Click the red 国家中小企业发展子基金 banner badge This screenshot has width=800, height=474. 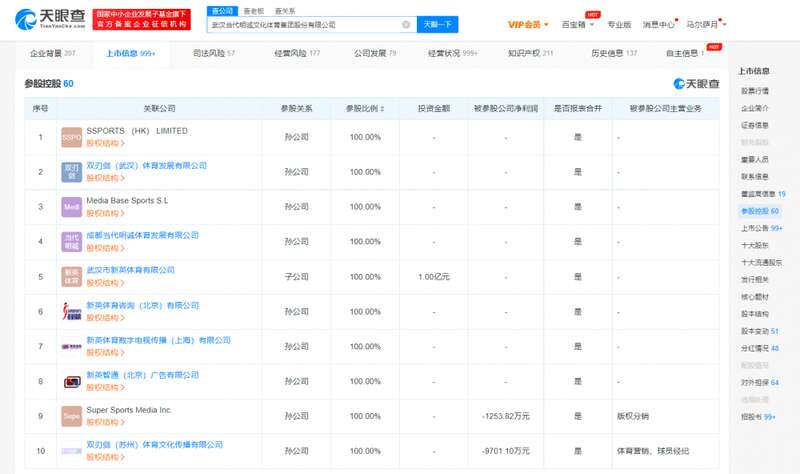pos(141,19)
